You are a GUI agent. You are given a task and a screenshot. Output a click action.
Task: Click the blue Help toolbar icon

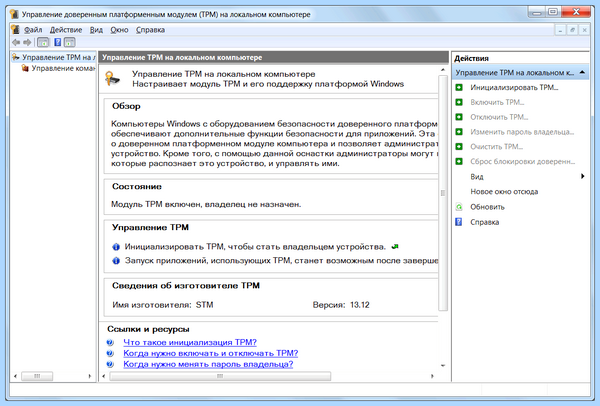(x=57, y=42)
